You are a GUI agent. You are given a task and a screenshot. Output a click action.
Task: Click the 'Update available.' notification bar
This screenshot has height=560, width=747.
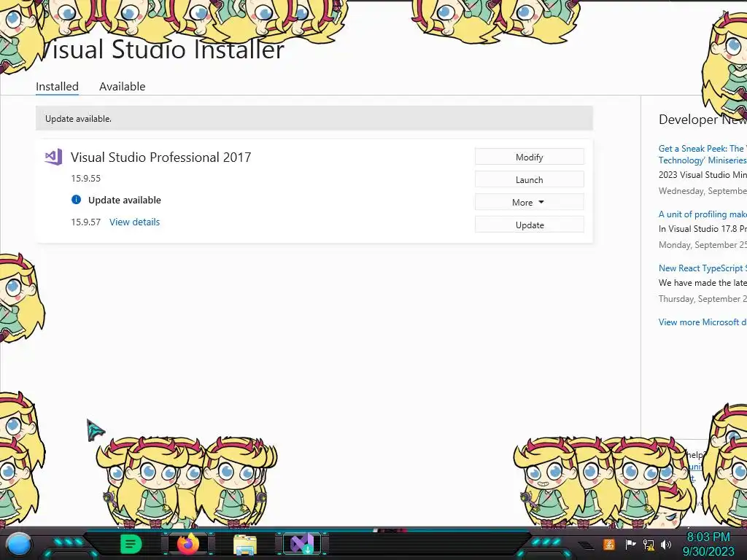pos(314,119)
